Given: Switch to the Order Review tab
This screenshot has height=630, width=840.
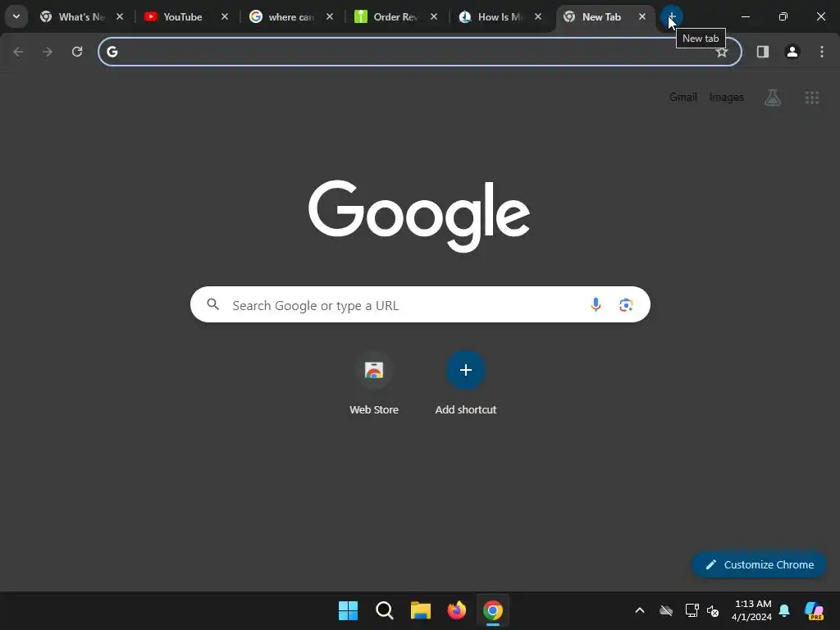Looking at the screenshot, I should pos(395,16).
